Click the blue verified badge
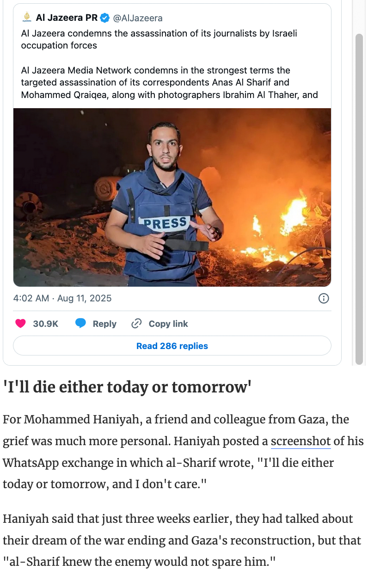 pos(105,18)
